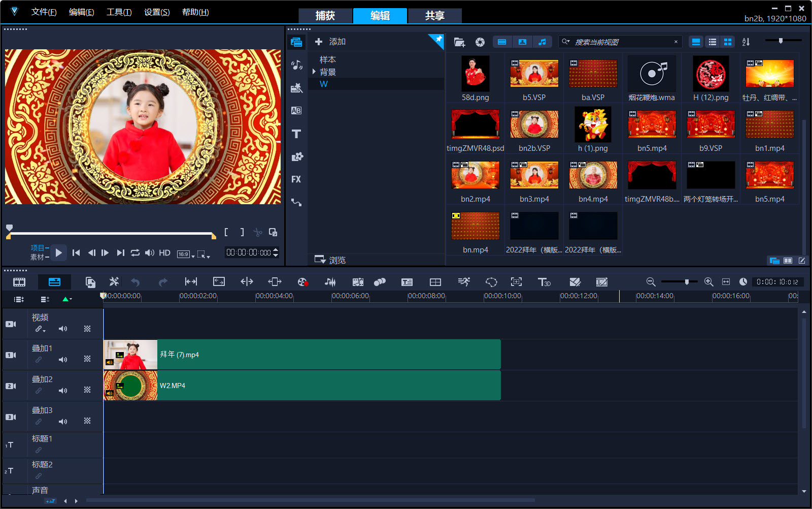Switch library to thumbnail grid view
Image resolution: width=812 pixels, height=509 pixels.
pyautogui.click(x=728, y=42)
